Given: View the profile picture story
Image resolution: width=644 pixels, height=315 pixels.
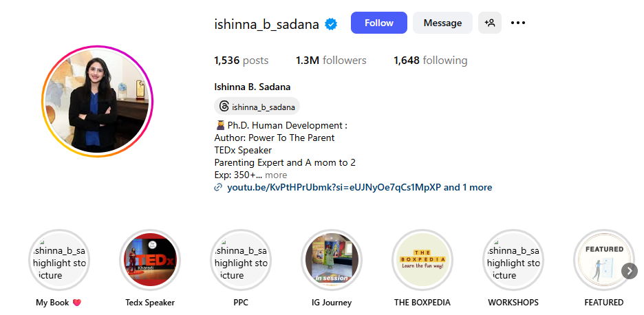Looking at the screenshot, I should point(97,101).
